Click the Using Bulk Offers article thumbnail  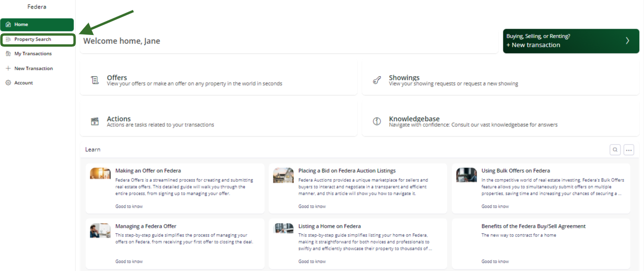point(467,175)
